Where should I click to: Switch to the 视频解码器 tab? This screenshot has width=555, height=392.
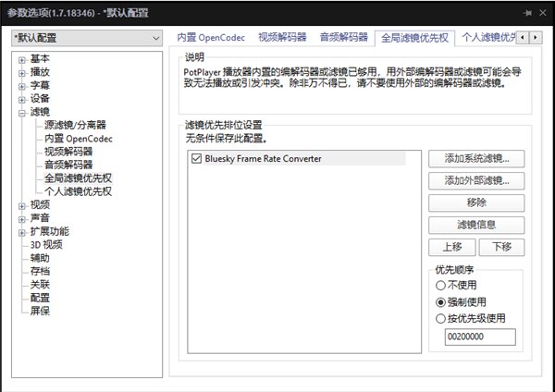(281, 38)
